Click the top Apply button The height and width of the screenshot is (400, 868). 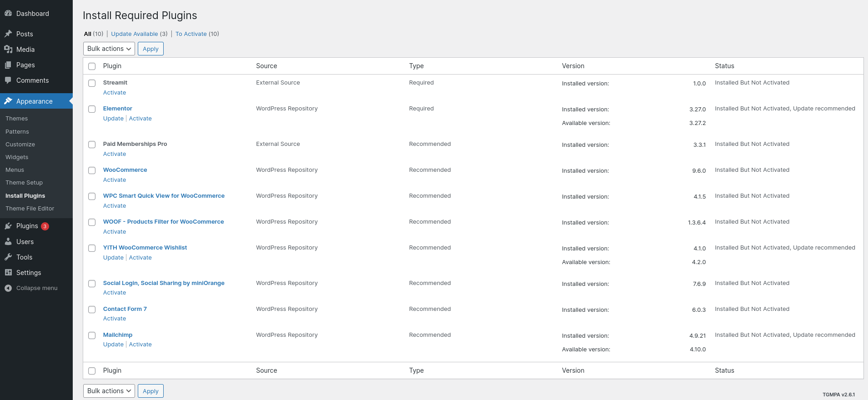click(151, 49)
